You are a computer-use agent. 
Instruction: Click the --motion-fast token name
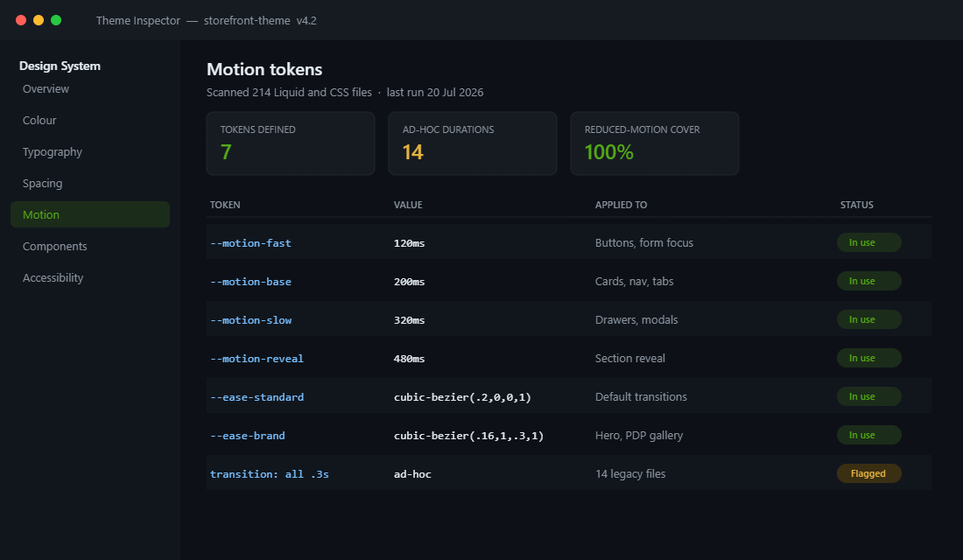250,243
